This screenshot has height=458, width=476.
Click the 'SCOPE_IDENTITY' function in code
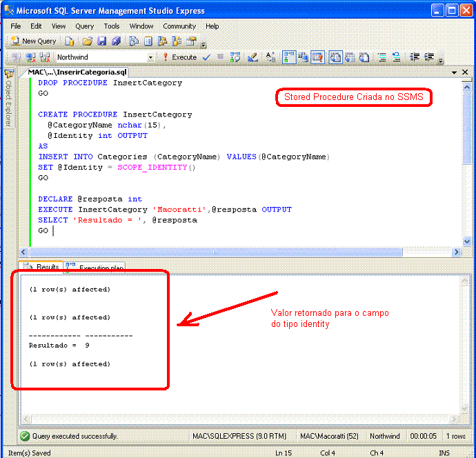pos(152,167)
